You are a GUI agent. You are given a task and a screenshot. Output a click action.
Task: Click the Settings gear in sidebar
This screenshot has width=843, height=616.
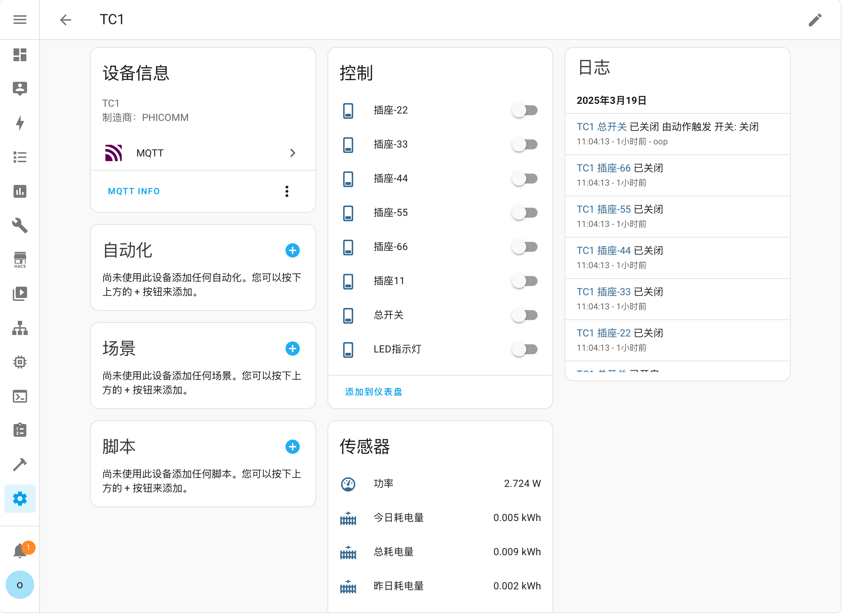click(20, 499)
